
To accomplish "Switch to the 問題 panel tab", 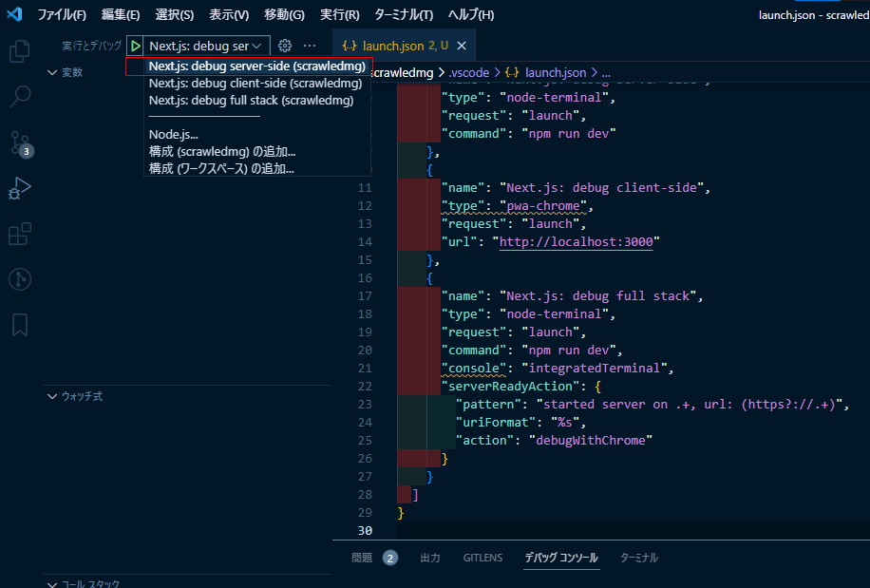I will click(362, 558).
